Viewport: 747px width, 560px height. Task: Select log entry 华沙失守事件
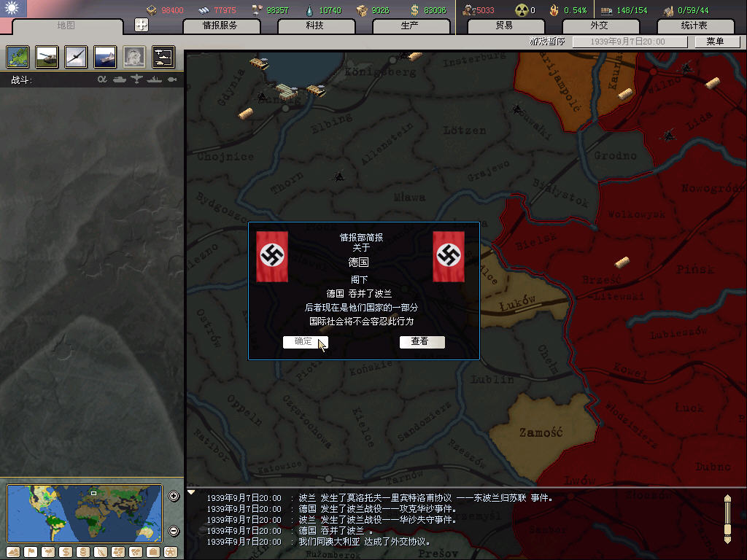332,519
